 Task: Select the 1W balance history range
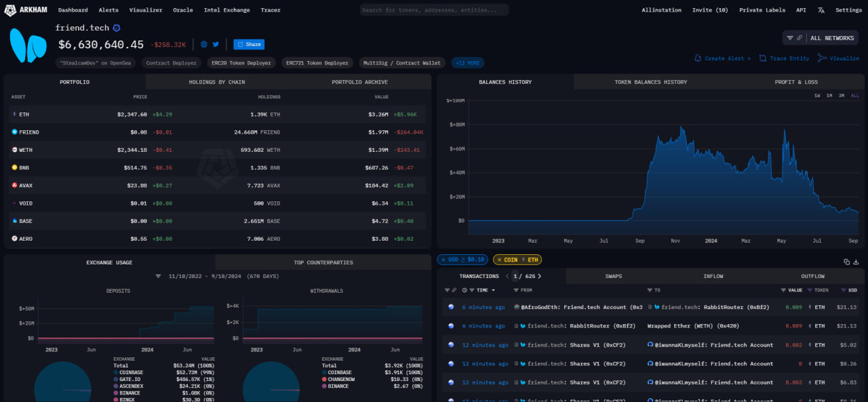pos(817,96)
